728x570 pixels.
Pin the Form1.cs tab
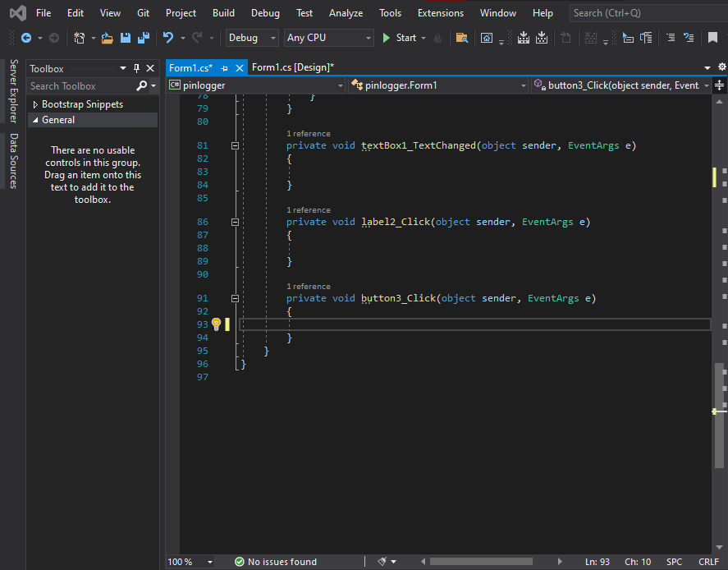coord(225,67)
